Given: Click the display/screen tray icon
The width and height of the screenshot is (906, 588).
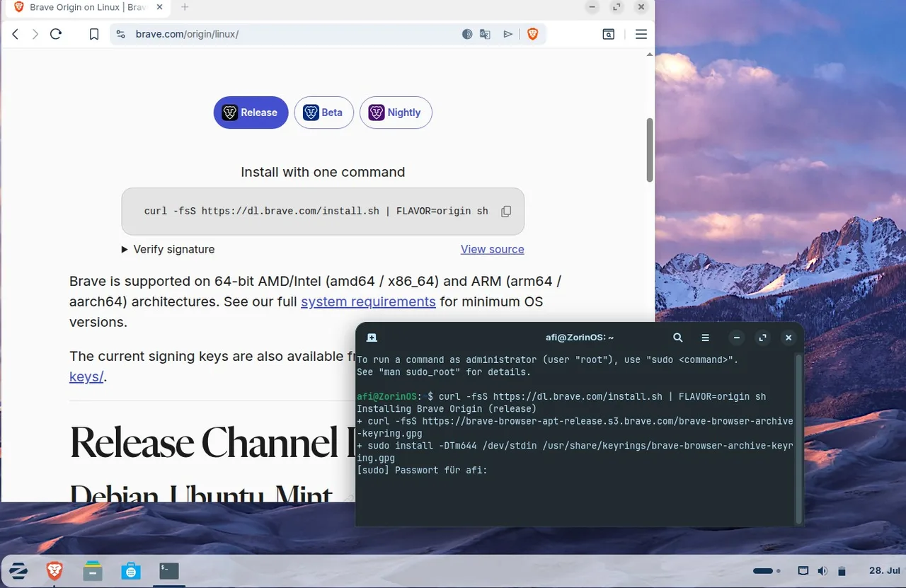Looking at the screenshot, I should tap(803, 570).
